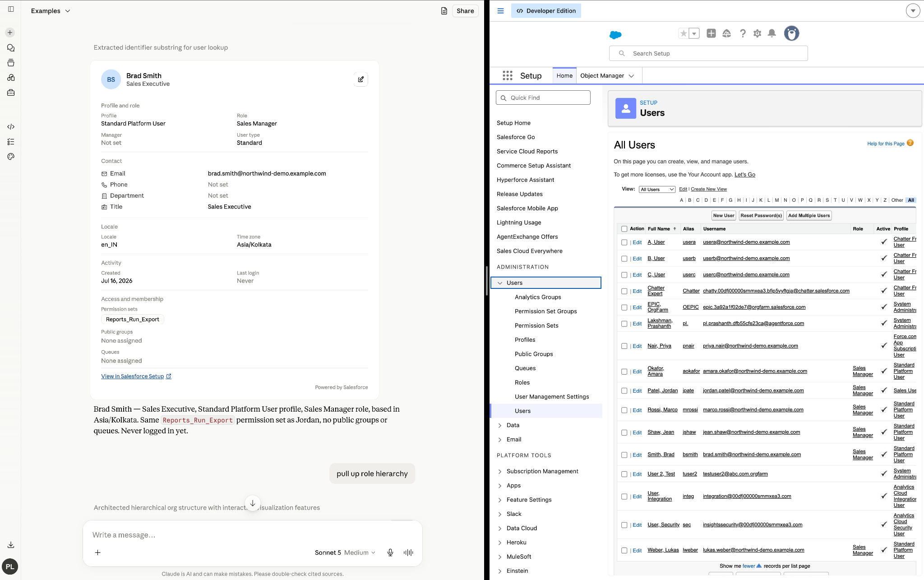This screenshot has width=924, height=580.
Task: Open the Trailhead guidance icon
Action: (726, 33)
